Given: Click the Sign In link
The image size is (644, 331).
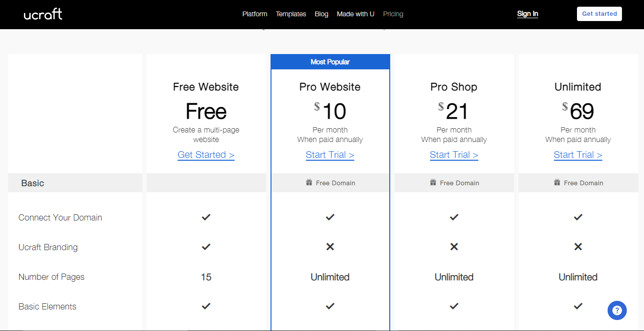Looking at the screenshot, I should coord(528,14).
